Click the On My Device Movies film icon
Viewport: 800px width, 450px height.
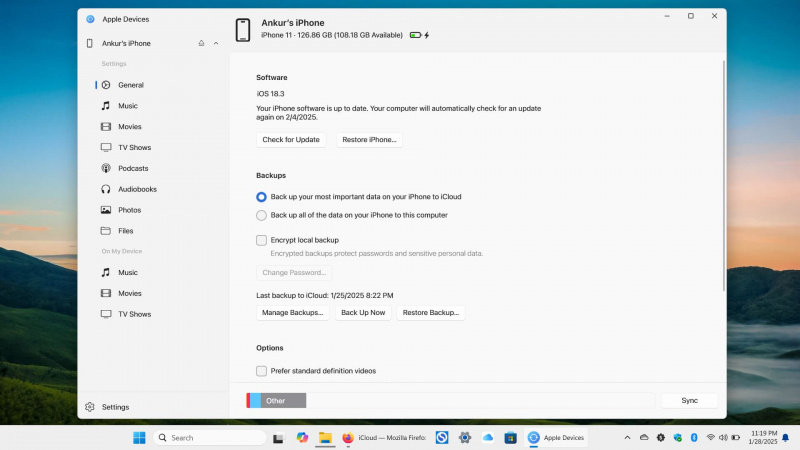pos(106,293)
